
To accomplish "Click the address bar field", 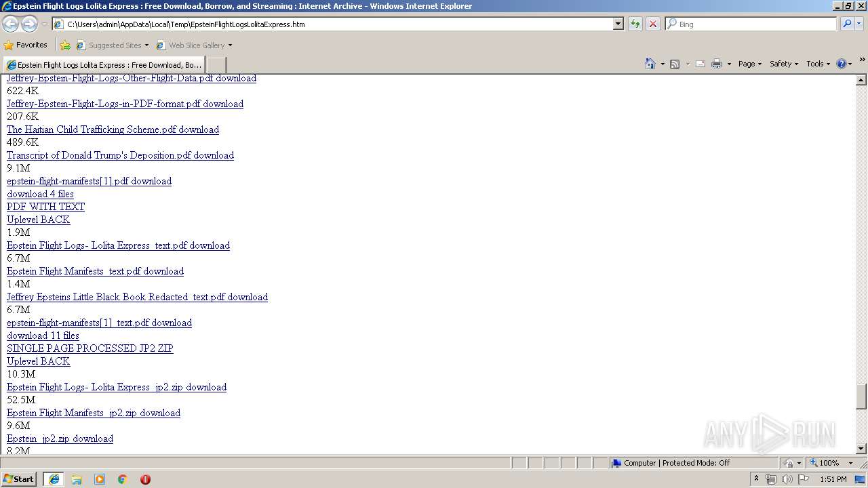I will (x=332, y=24).
